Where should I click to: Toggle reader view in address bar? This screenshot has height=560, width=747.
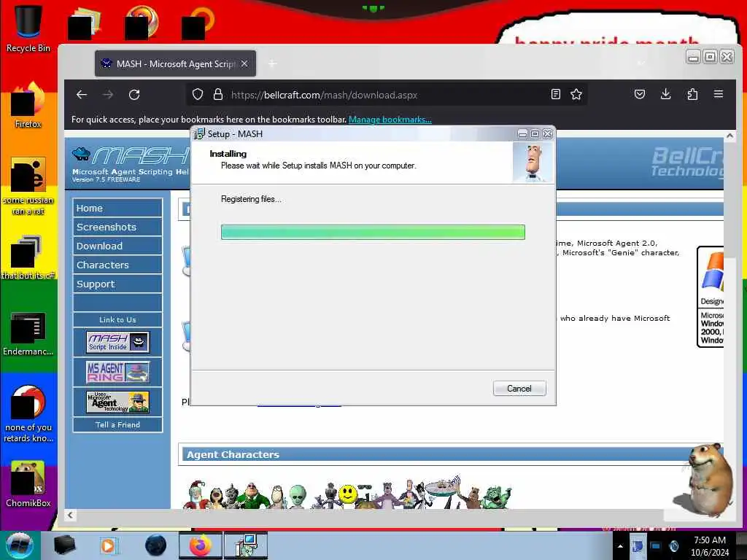click(x=555, y=94)
